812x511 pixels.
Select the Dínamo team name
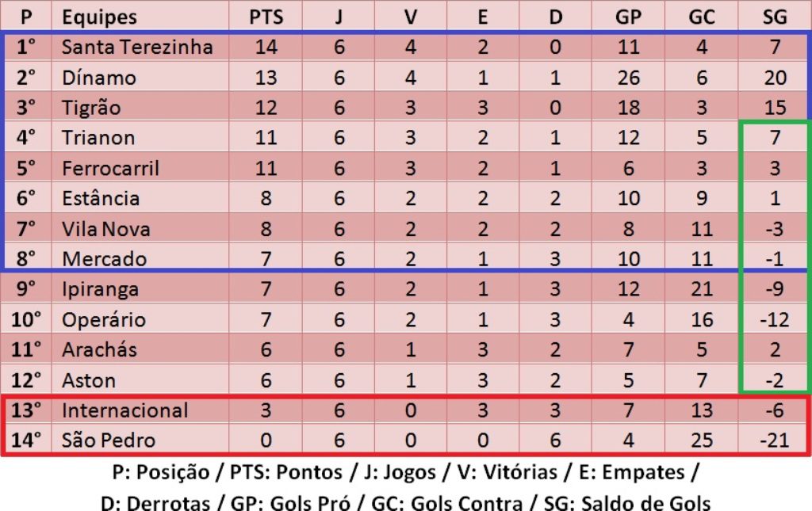tap(99, 78)
